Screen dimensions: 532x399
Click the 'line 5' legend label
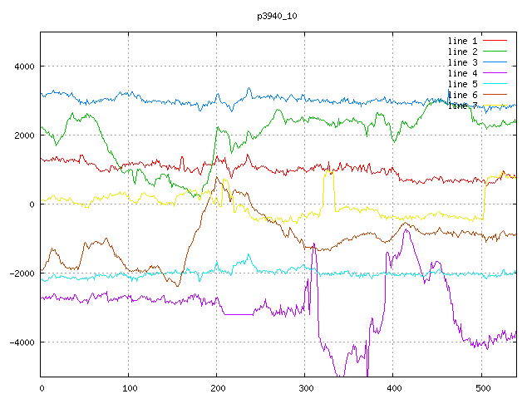(462, 84)
